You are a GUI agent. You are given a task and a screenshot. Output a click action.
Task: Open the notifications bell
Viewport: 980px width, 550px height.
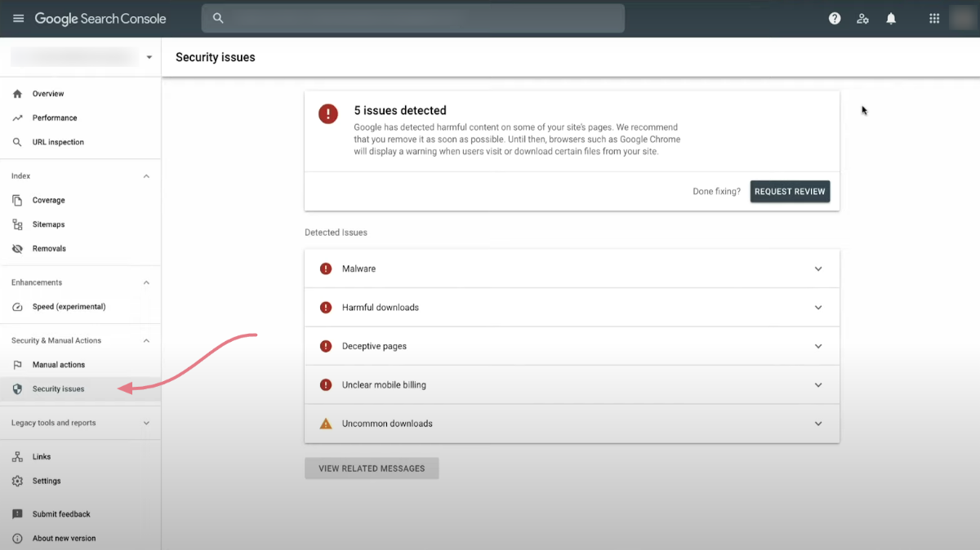(x=891, y=18)
